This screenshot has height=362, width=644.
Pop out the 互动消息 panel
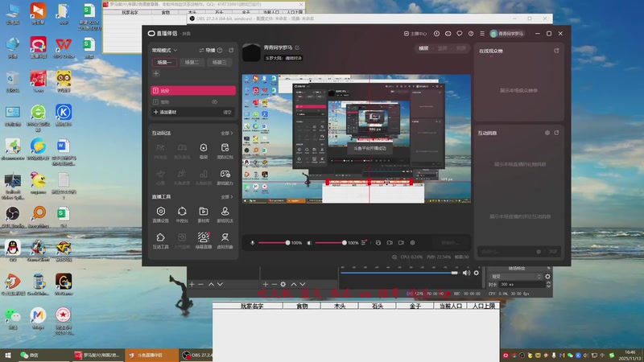556,133
